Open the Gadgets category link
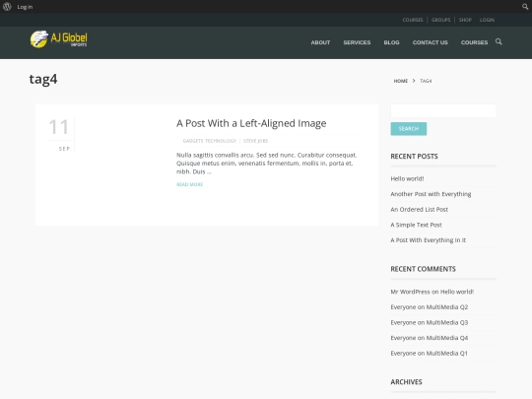532x399 pixels. (x=193, y=141)
